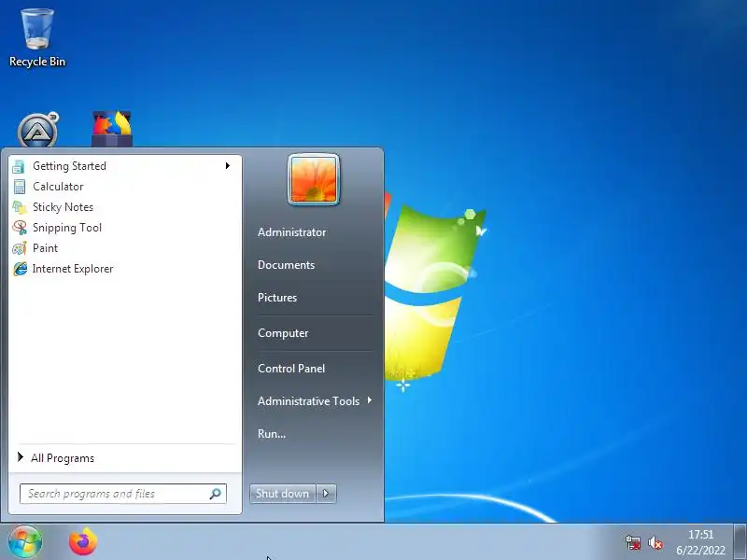
Task: Open Control Panel
Action: click(x=291, y=369)
